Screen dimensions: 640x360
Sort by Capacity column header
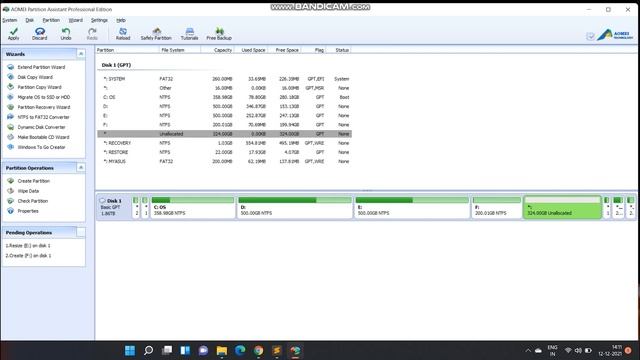218,50
